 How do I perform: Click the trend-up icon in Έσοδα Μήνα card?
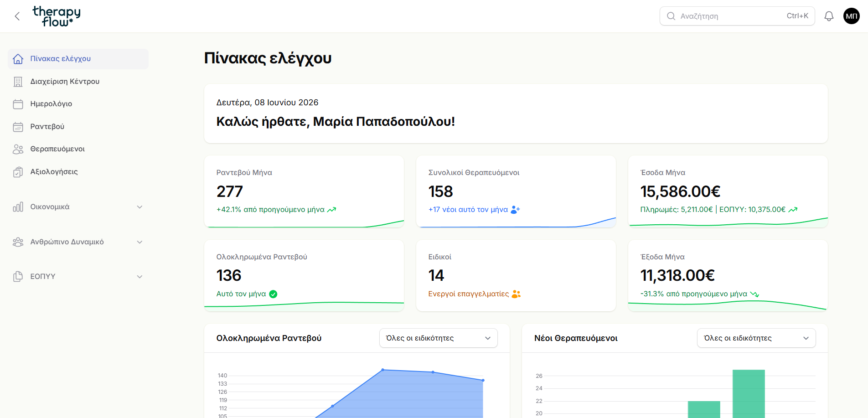[x=793, y=210]
